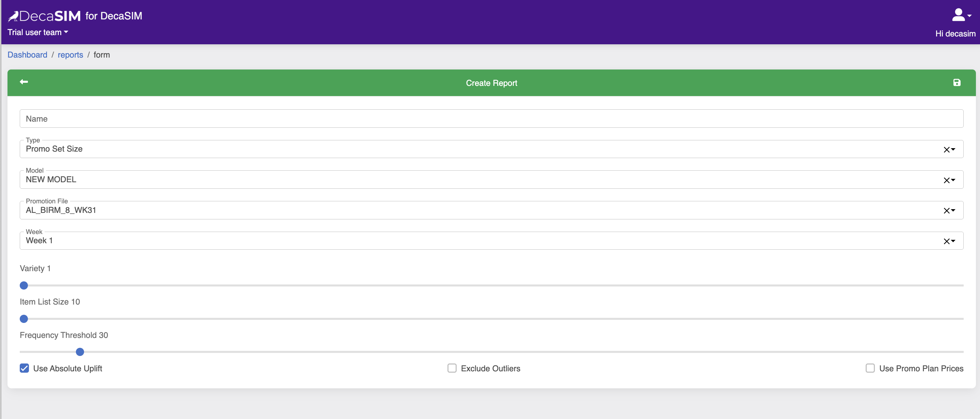Clear the Week field with its X icon
This screenshot has width=980, height=419.
[x=946, y=241]
